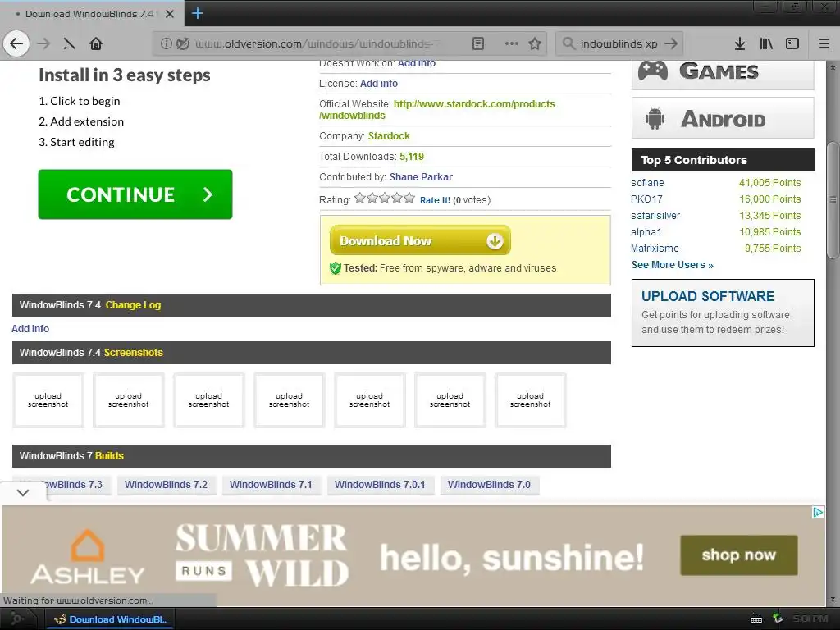
Task: Click Add info under Change Log
Action: (30, 328)
